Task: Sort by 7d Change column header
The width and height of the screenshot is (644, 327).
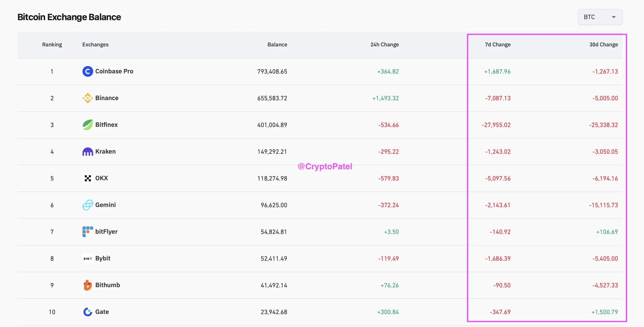Action: click(x=497, y=45)
